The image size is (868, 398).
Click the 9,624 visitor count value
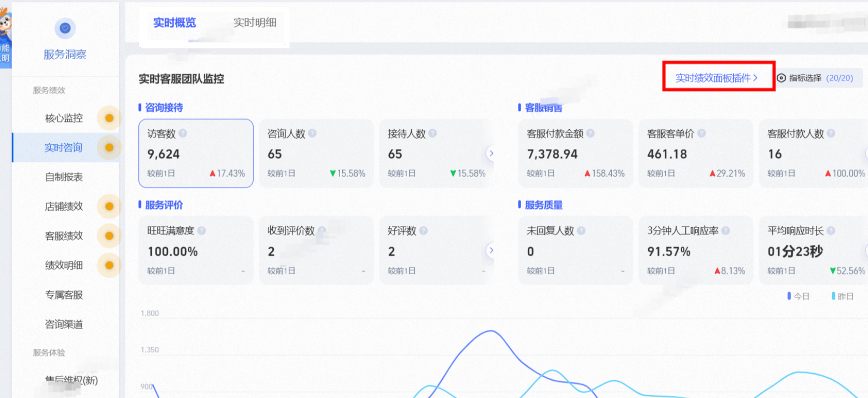click(163, 154)
